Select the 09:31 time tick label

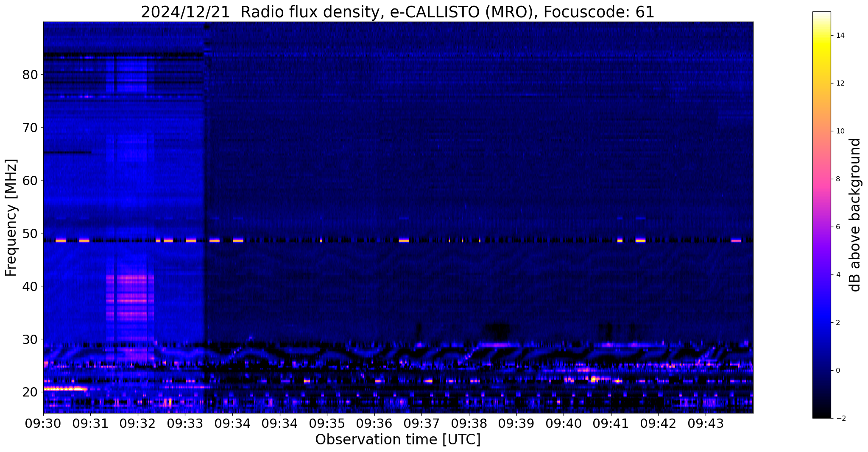point(90,423)
